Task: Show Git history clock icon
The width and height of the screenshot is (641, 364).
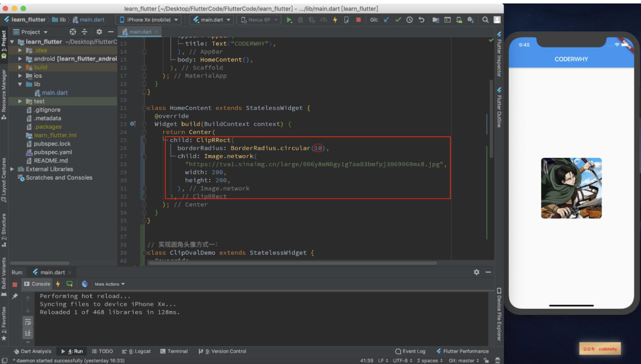Action: tap(409, 20)
